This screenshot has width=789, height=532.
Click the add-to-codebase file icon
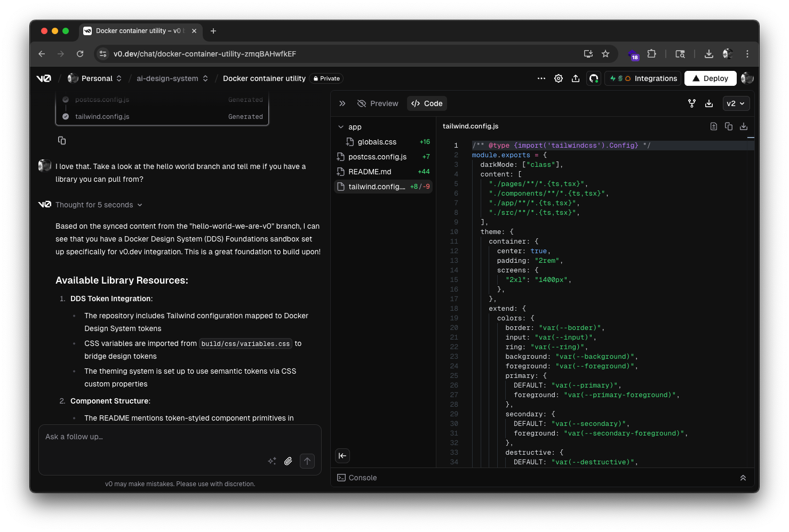click(x=714, y=126)
